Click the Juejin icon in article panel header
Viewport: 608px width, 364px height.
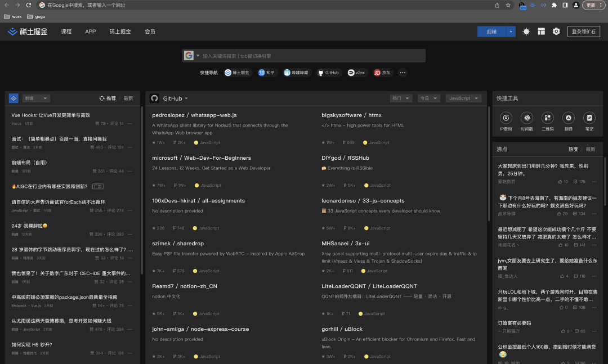point(14,98)
